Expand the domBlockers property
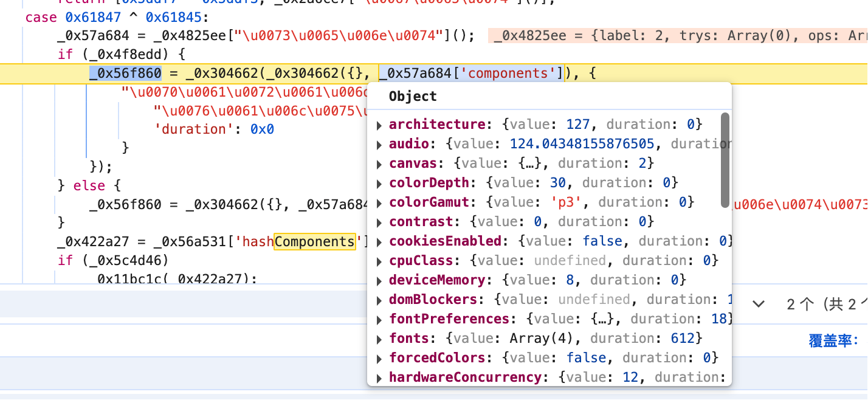The height and width of the screenshot is (400, 868). (379, 300)
